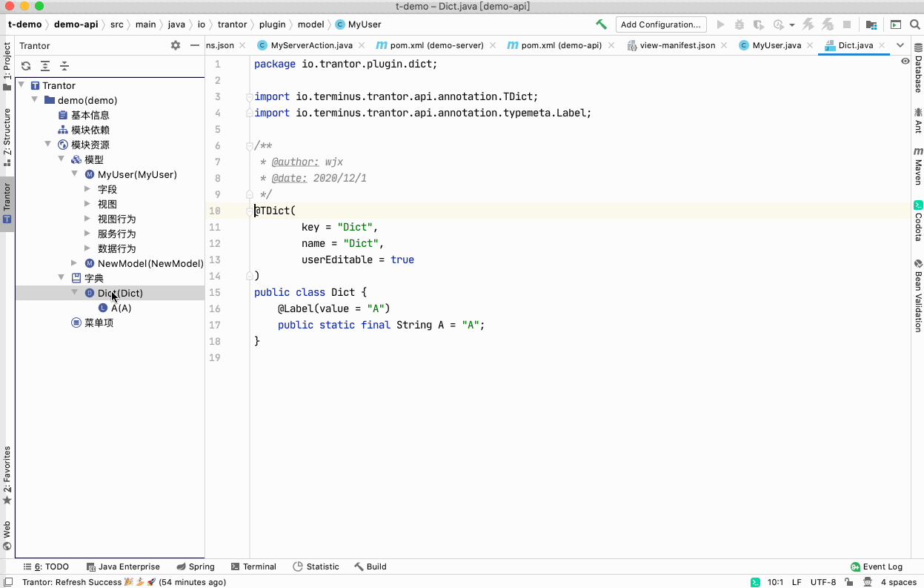Expand the 视图行为 node

(x=87, y=219)
